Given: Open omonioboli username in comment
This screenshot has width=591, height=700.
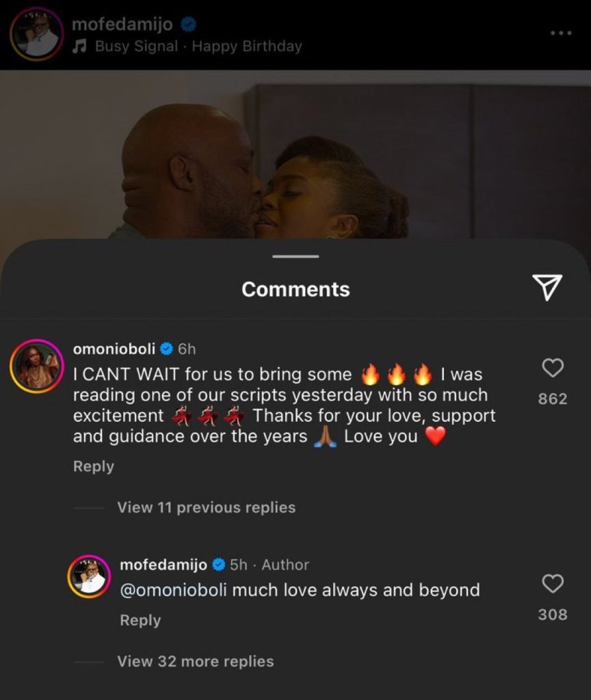Looking at the screenshot, I should point(115,349).
